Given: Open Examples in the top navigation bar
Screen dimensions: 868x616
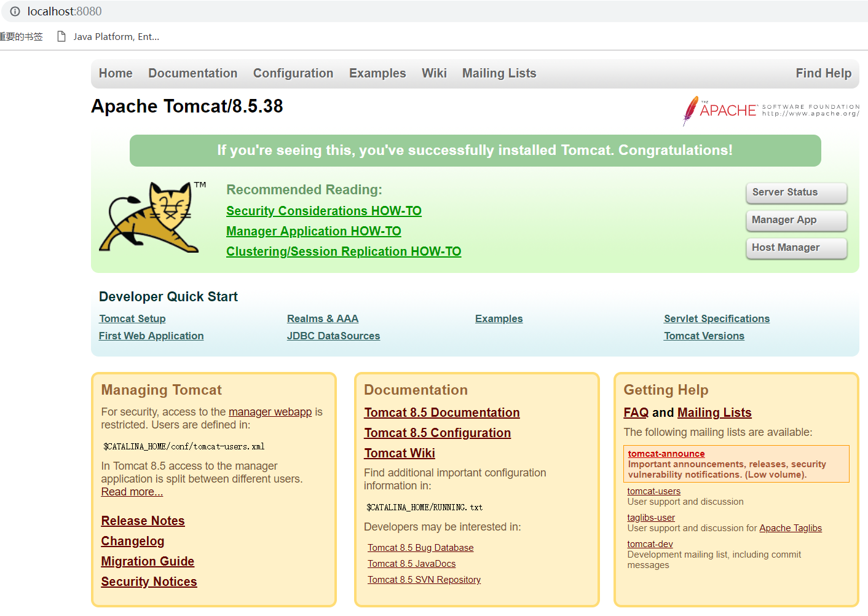Looking at the screenshot, I should [x=377, y=73].
